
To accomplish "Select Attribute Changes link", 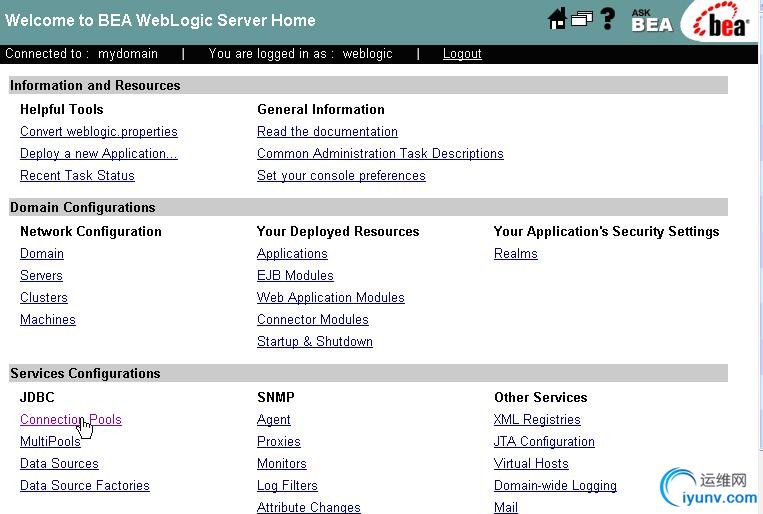I will click(309, 507).
